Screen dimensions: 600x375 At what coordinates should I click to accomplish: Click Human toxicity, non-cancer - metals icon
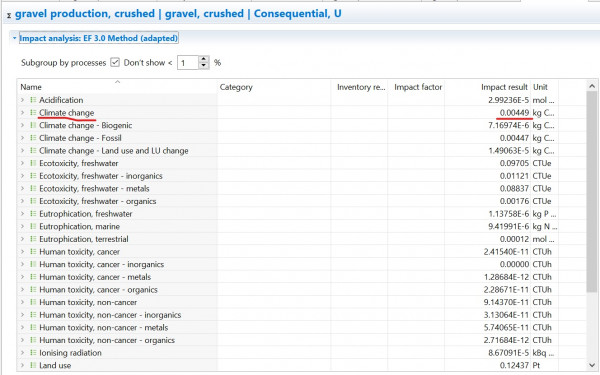pyautogui.click(x=33, y=327)
